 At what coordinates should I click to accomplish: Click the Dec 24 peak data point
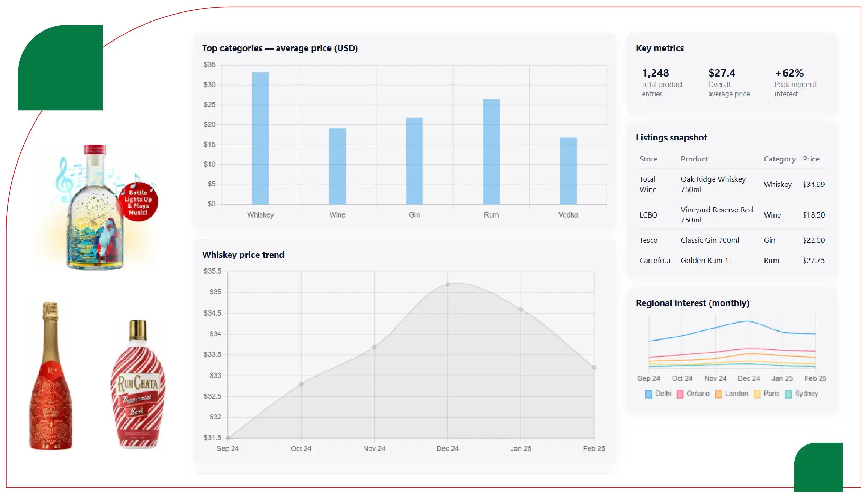[x=447, y=284]
